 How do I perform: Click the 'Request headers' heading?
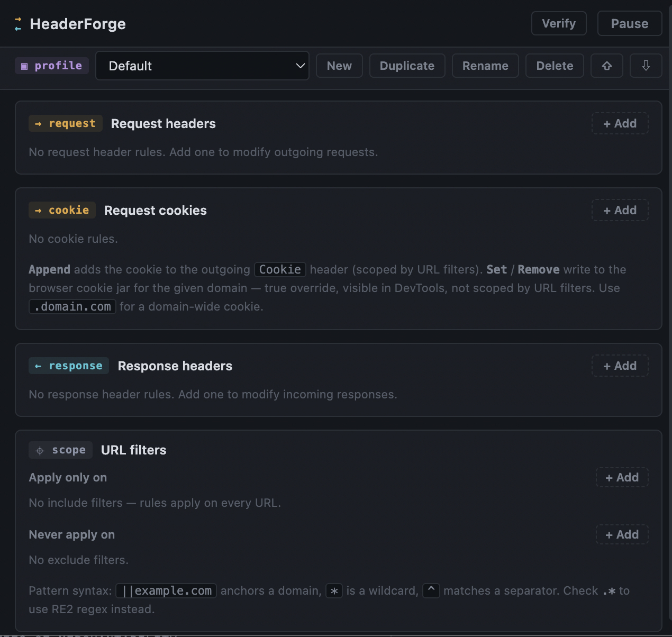(x=164, y=123)
